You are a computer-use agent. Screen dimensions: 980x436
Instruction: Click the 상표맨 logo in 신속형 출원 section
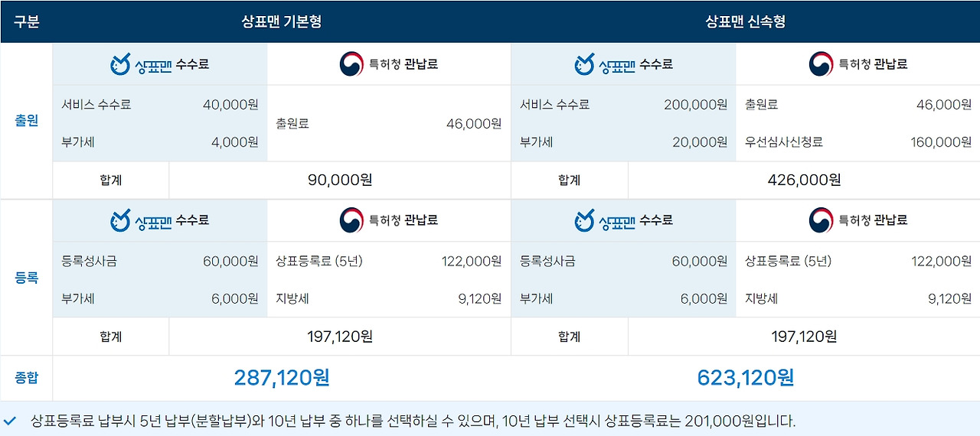click(605, 64)
